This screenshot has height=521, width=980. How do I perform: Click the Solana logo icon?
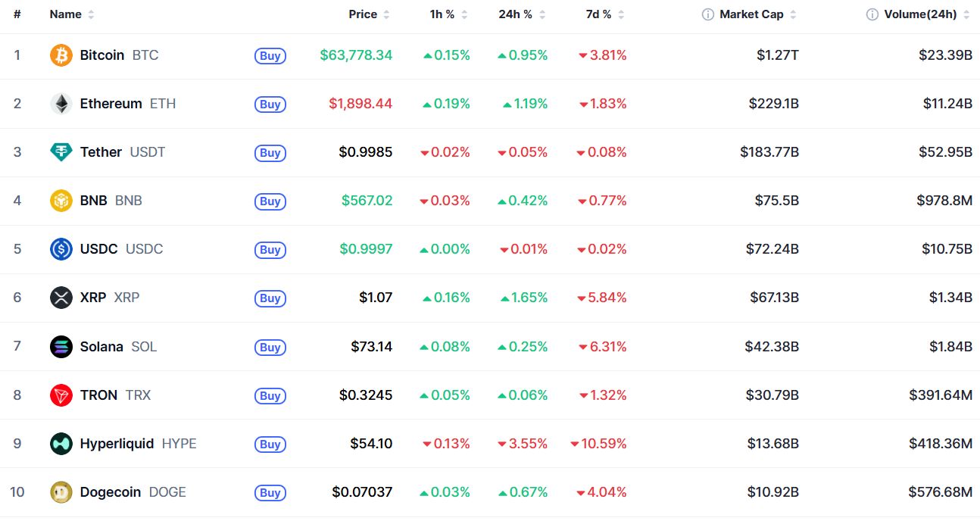[61, 347]
